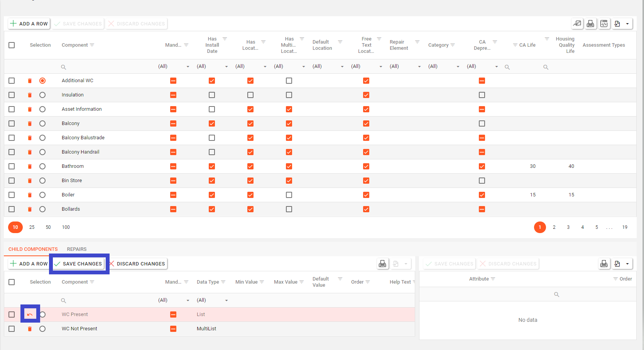Switch to the Repairs tab

pos(77,249)
